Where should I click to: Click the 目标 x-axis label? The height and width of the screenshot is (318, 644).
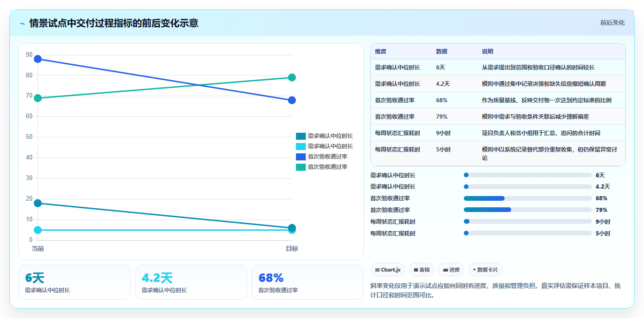(292, 249)
